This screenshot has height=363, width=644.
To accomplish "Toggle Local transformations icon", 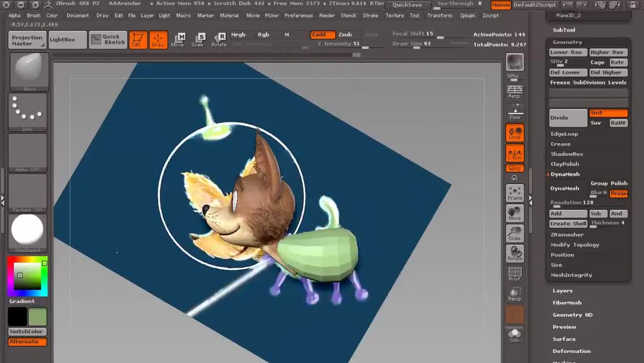I will (x=515, y=132).
